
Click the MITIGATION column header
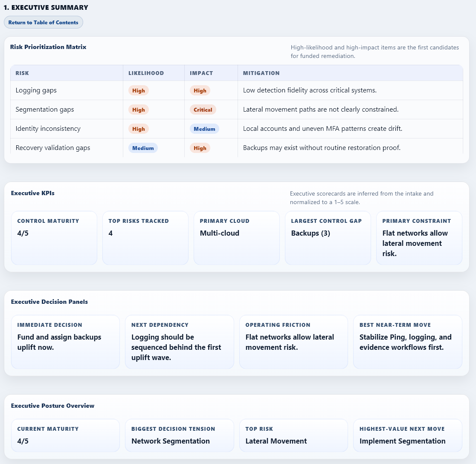[x=261, y=73]
